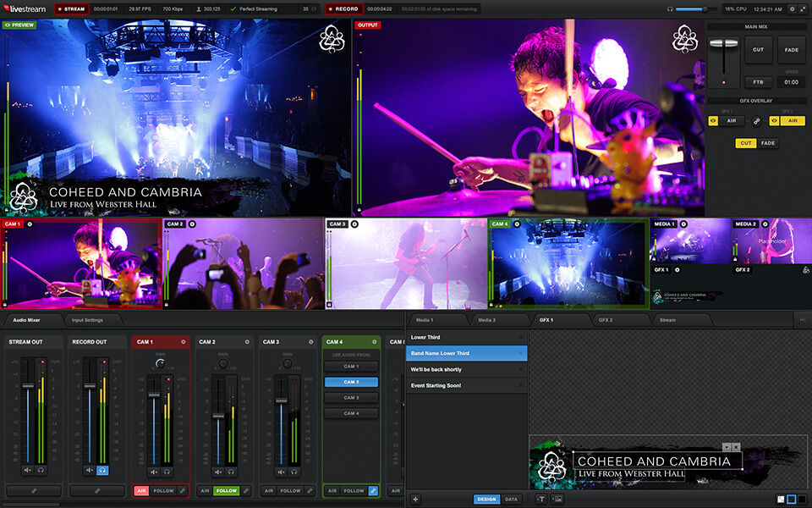812x508 pixels.
Task: Click the Main Mix CUT button
Action: 758,50
